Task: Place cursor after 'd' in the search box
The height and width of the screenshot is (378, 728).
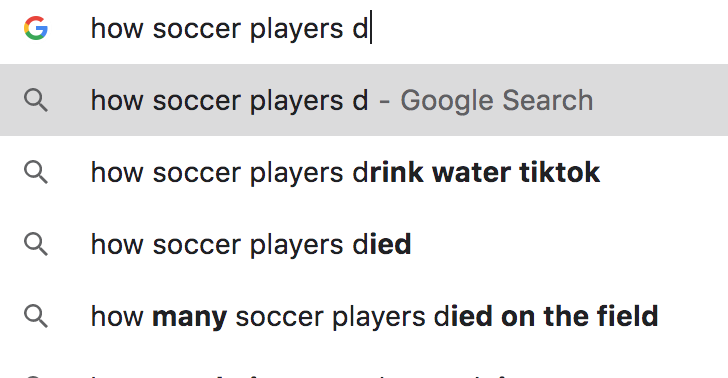Action: tap(370, 29)
